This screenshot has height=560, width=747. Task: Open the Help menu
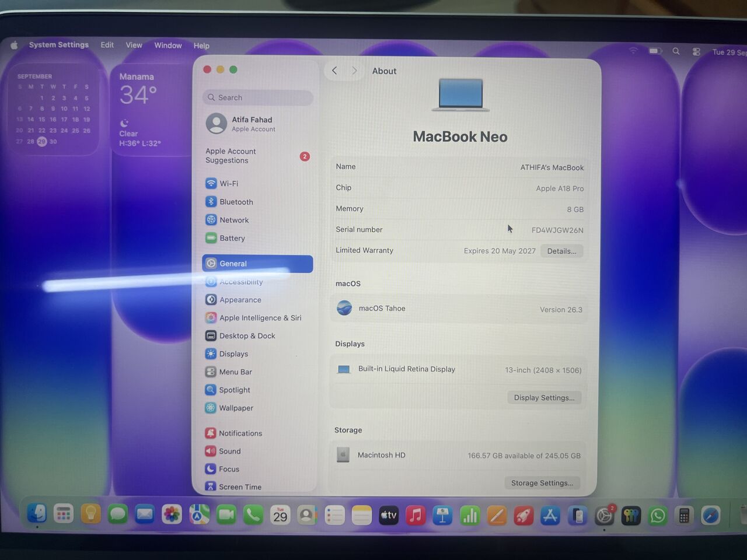pos(201,45)
